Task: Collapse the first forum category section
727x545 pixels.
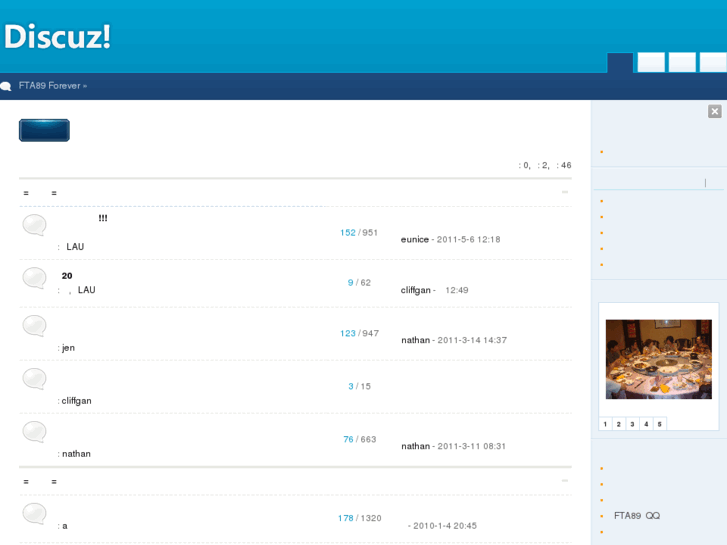Action: [565, 192]
